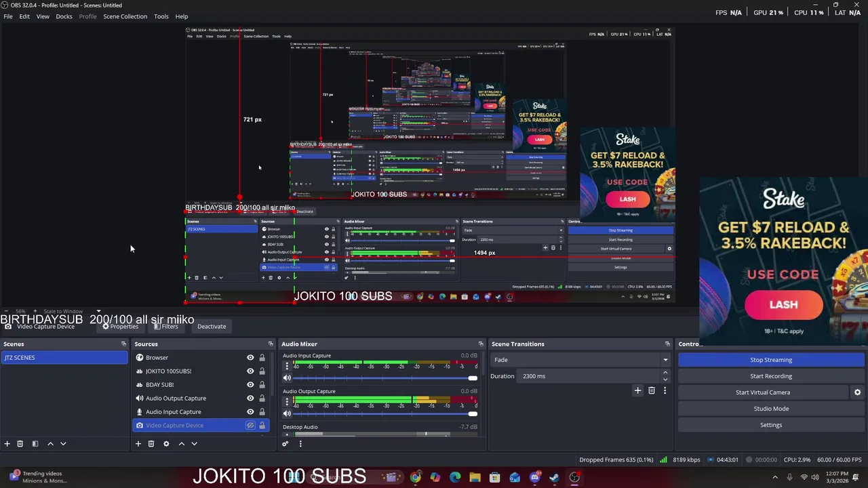Open Properties for Video Capture Device
868x488 pixels.
(x=120, y=327)
